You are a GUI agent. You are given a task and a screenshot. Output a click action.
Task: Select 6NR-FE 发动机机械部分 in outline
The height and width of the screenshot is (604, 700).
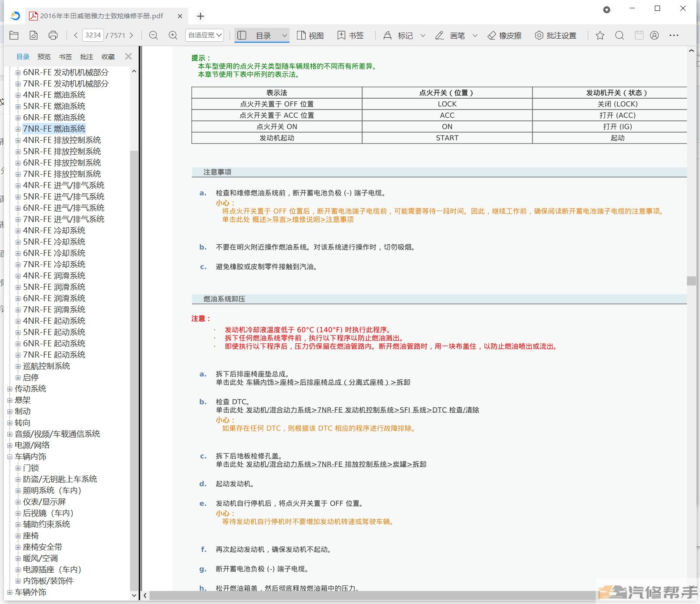click(66, 73)
